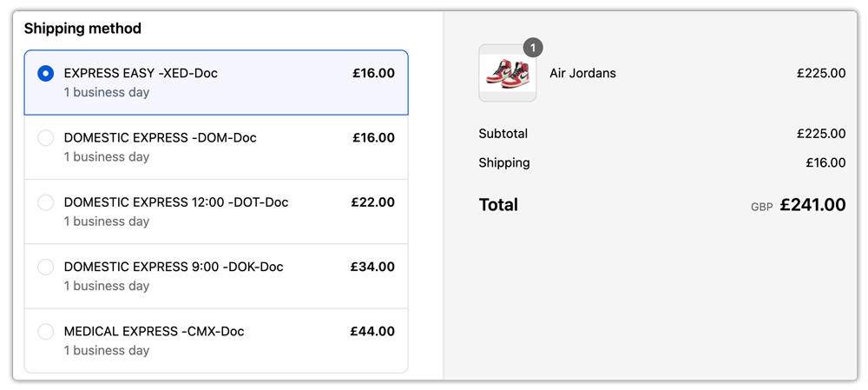Pick the DOMESTIC EXPRESS 12:00 radio button
Screen dimensions: 868x390
click(46, 202)
